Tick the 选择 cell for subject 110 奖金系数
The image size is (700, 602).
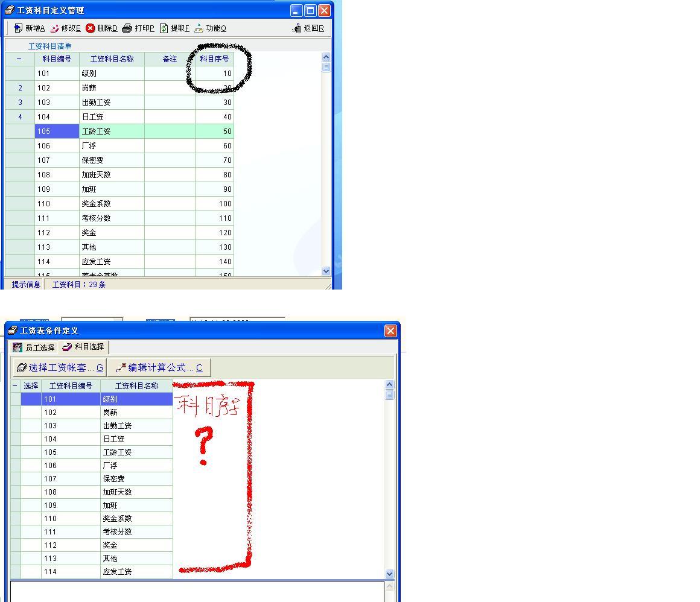click(31, 519)
